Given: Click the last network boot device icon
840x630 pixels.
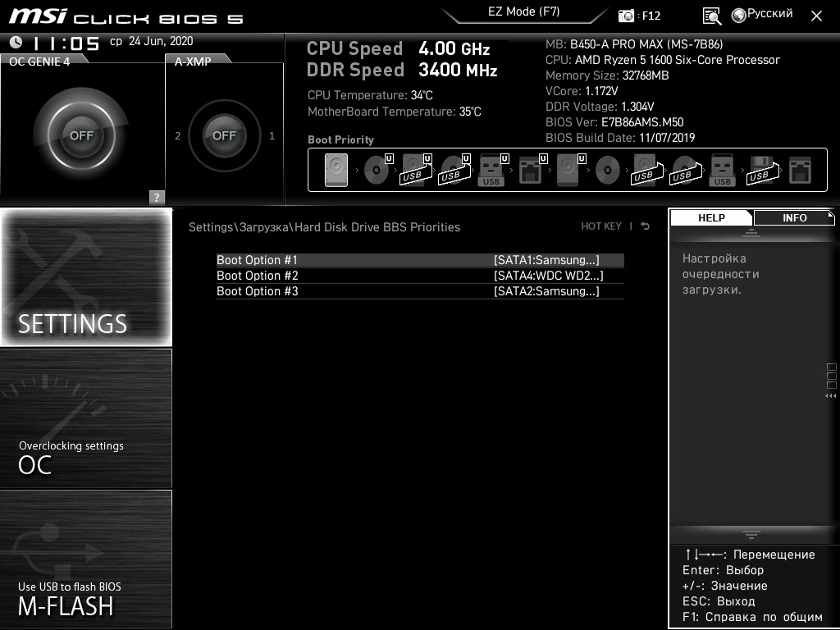Looking at the screenshot, I should 800,171.
